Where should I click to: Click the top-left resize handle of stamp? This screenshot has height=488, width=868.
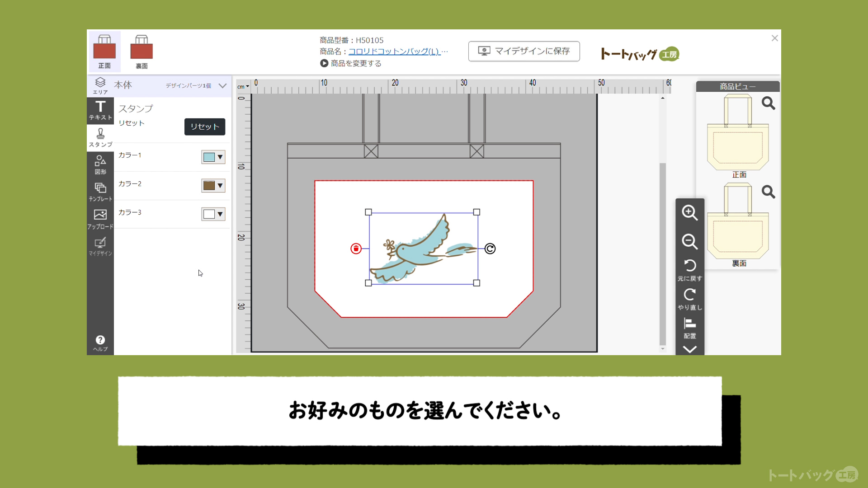coord(368,212)
